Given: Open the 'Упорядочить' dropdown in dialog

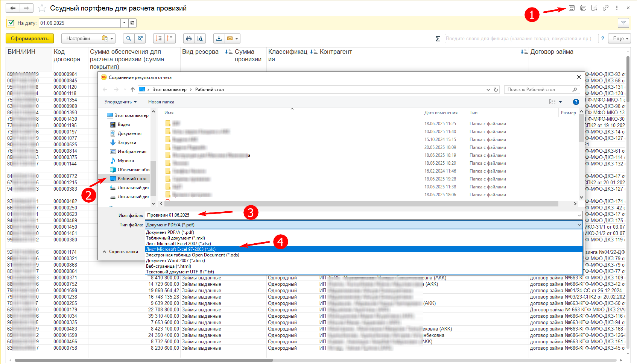Looking at the screenshot, I should point(120,102).
